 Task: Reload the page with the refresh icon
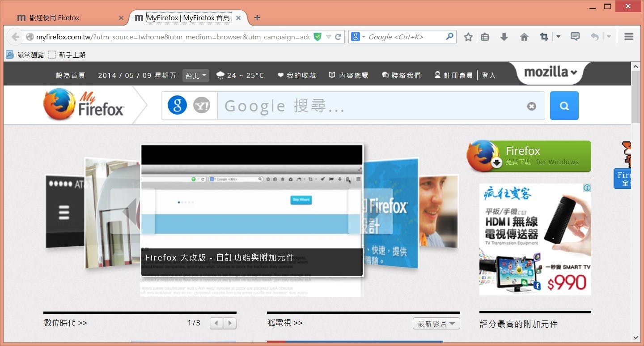coord(339,37)
